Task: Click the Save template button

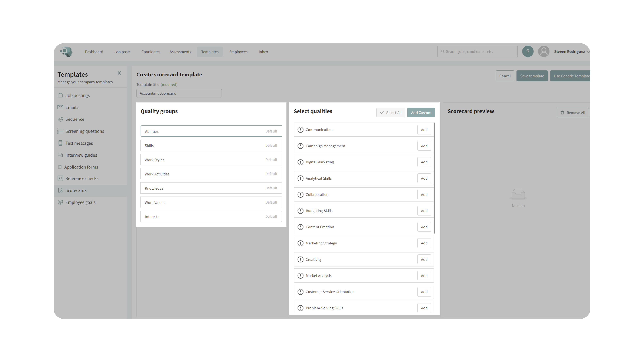Action: pyautogui.click(x=532, y=76)
